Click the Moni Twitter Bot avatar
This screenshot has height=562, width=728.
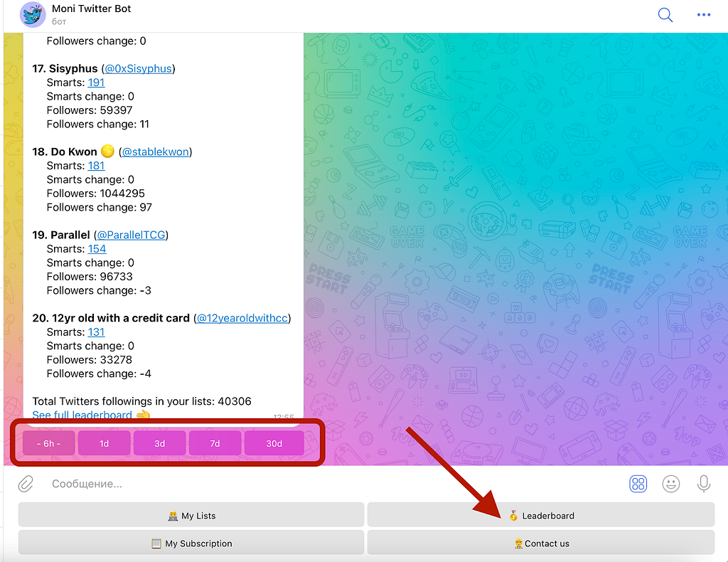click(x=33, y=14)
